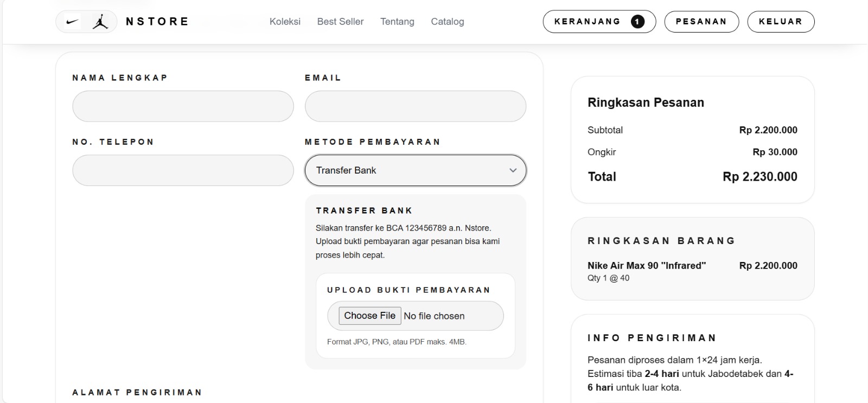Click into the Email field
Image resolution: width=868 pixels, height=403 pixels.
pyautogui.click(x=415, y=106)
